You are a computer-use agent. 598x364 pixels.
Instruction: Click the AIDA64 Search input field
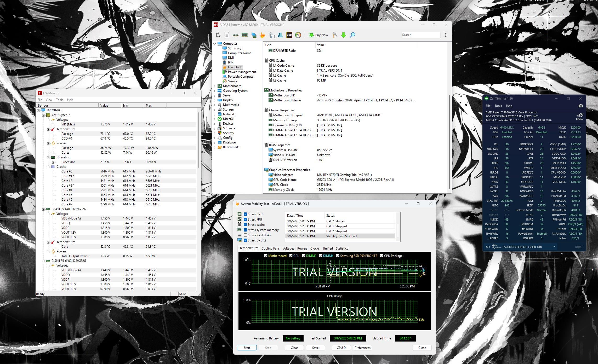[420, 35]
